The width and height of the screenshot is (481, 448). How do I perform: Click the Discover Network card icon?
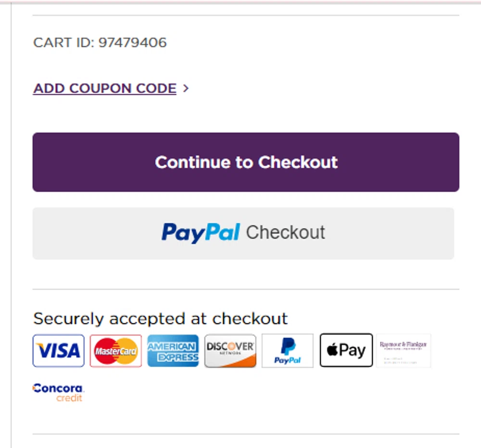point(230,351)
